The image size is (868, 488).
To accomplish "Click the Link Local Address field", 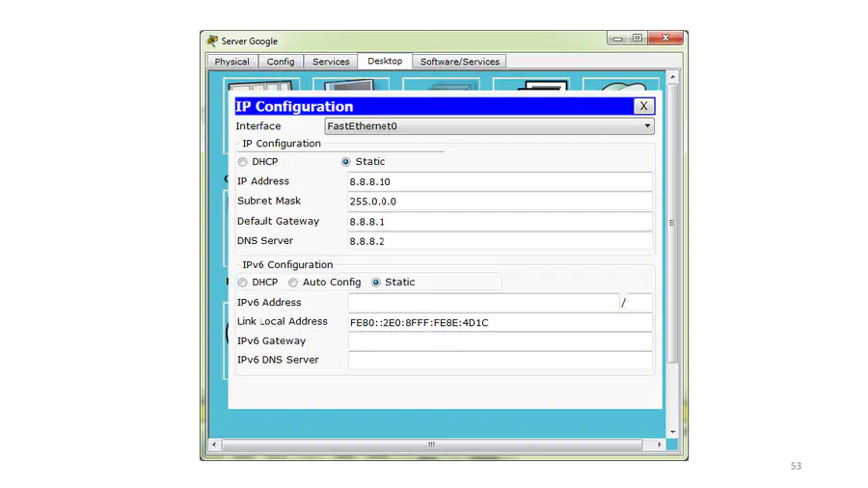I will point(500,322).
